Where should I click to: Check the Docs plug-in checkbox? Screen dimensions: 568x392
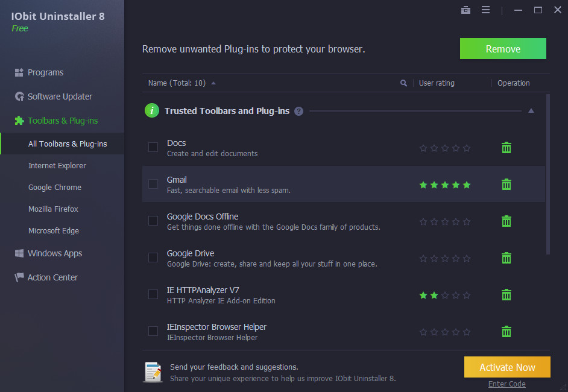(x=153, y=147)
